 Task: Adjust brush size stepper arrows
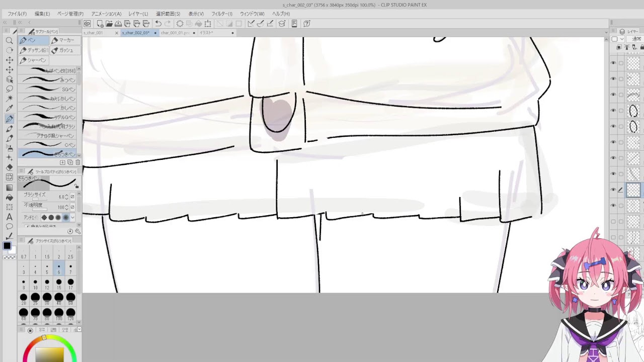point(67,197)
